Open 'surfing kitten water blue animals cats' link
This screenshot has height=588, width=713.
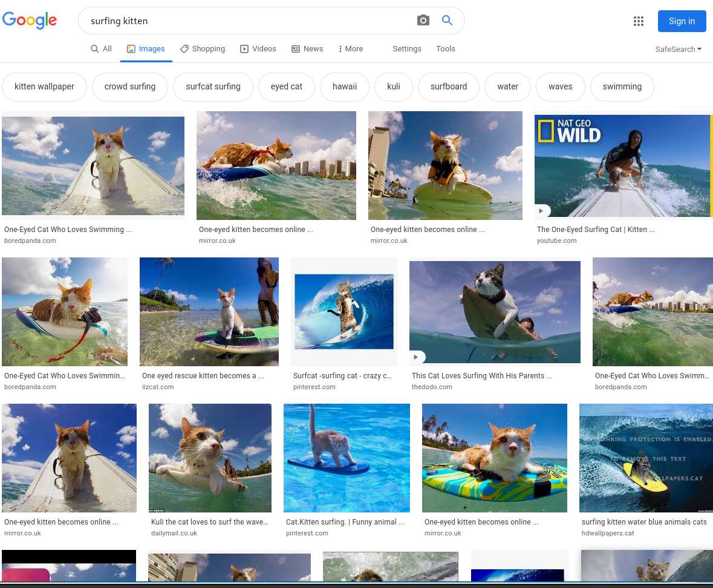[x=644, y=522]
